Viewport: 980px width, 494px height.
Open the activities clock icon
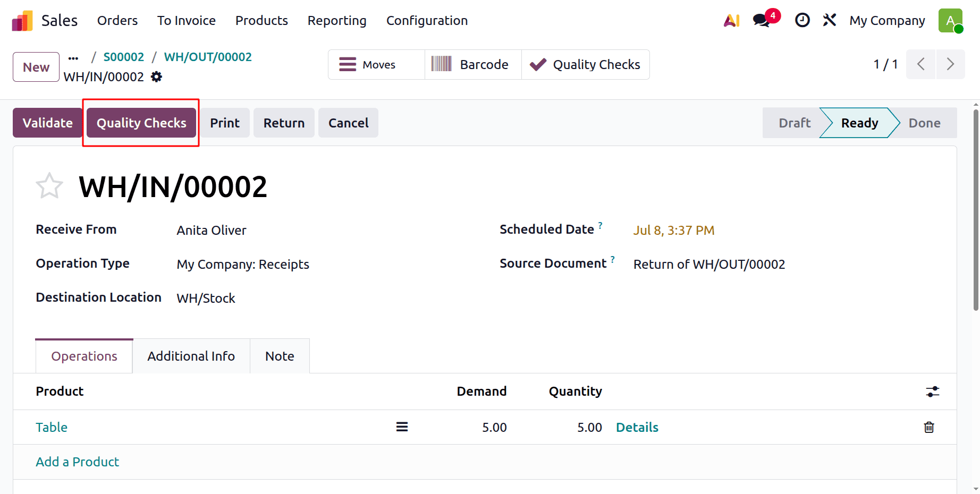pyautogui.click(x=802, y=20)
